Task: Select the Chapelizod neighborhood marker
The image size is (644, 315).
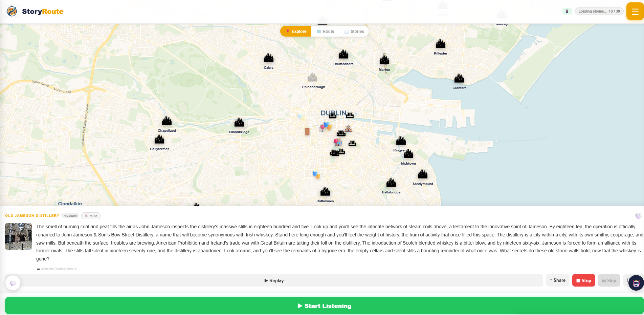Action: (167, 121)
